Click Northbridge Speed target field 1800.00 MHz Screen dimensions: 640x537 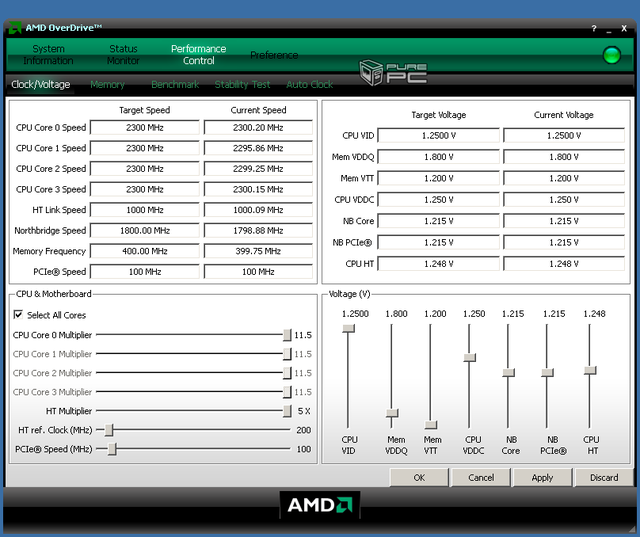[x=144, y=231]
